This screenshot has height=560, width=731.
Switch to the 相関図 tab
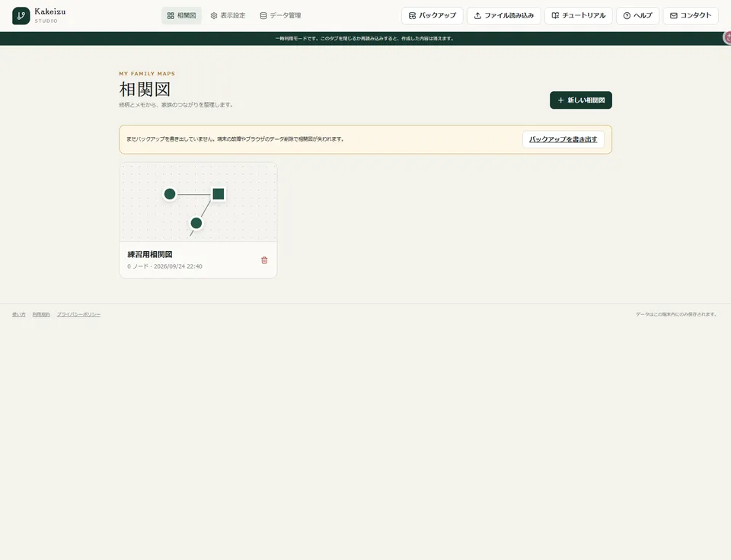(x=181, y=15)
